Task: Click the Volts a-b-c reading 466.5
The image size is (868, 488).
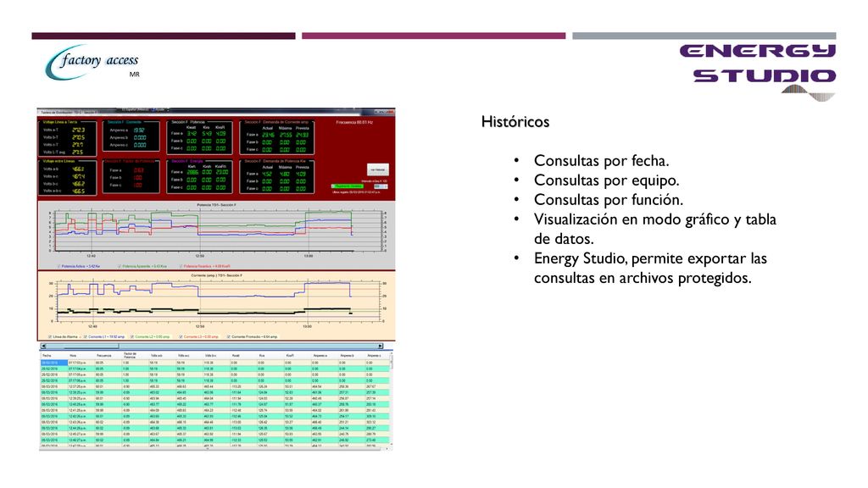Action: pyautogui.click(x=78, y=191)
